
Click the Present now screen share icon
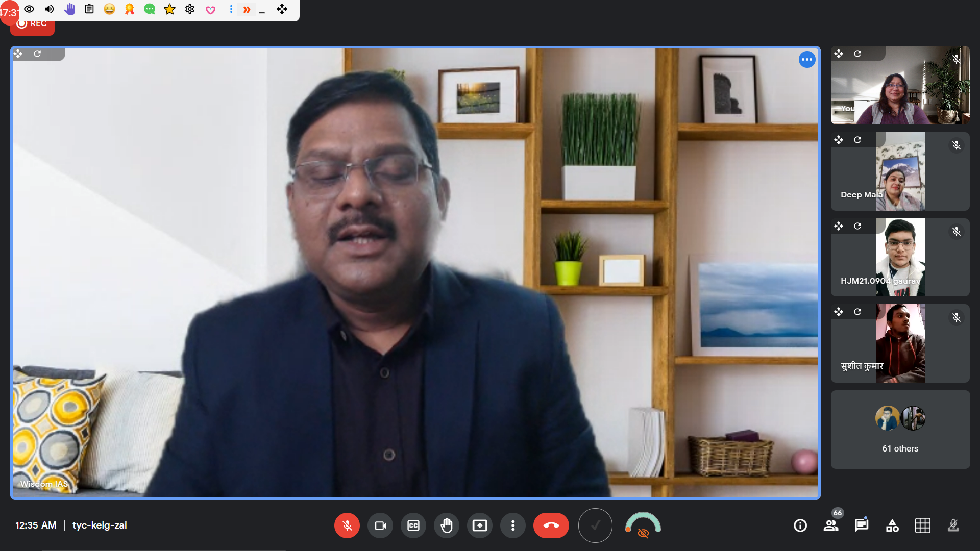tap(480, 525)
